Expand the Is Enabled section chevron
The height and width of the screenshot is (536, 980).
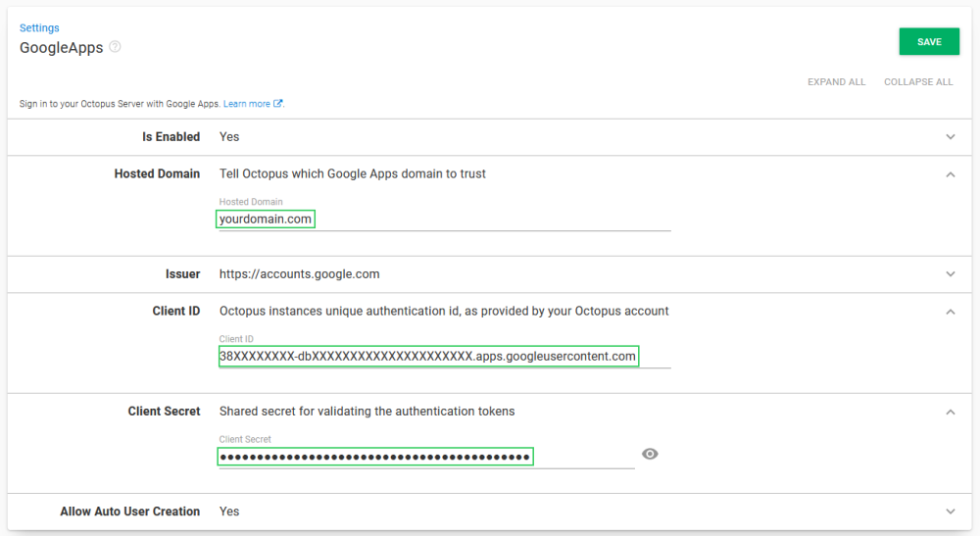(950, 137)
